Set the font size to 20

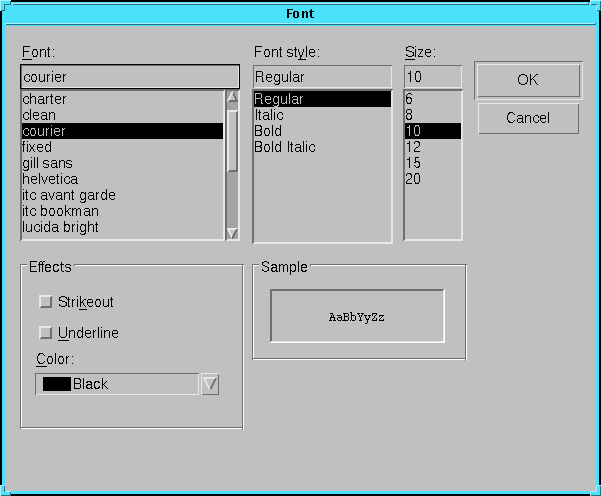[x=413, y=179]
